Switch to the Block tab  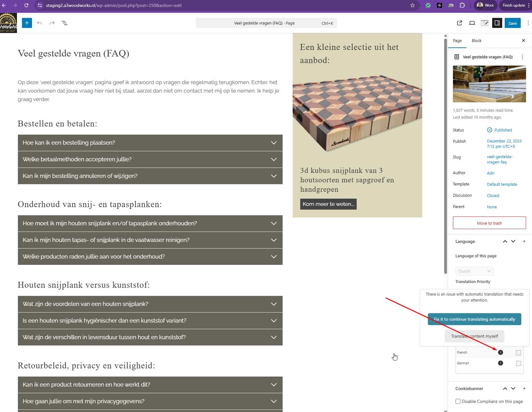[x=476, y=41]
